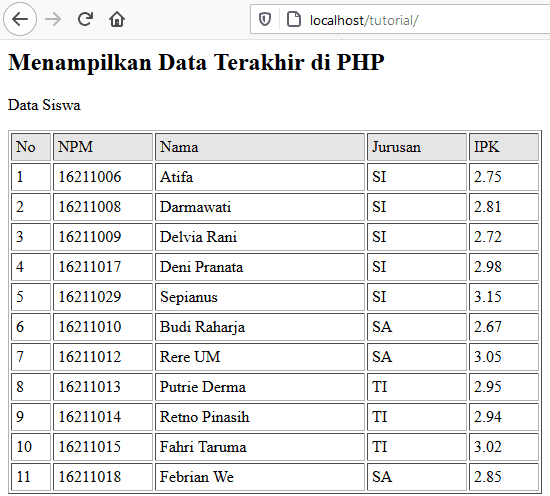Click Jurusan 'SI' in Deni Pranata's row
The image size is (550, 496).
coord(417,267)
